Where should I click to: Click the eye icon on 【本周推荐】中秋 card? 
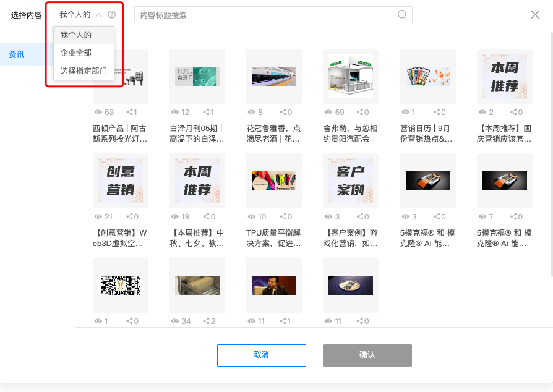pyautogui.click(x=174, y=216)
